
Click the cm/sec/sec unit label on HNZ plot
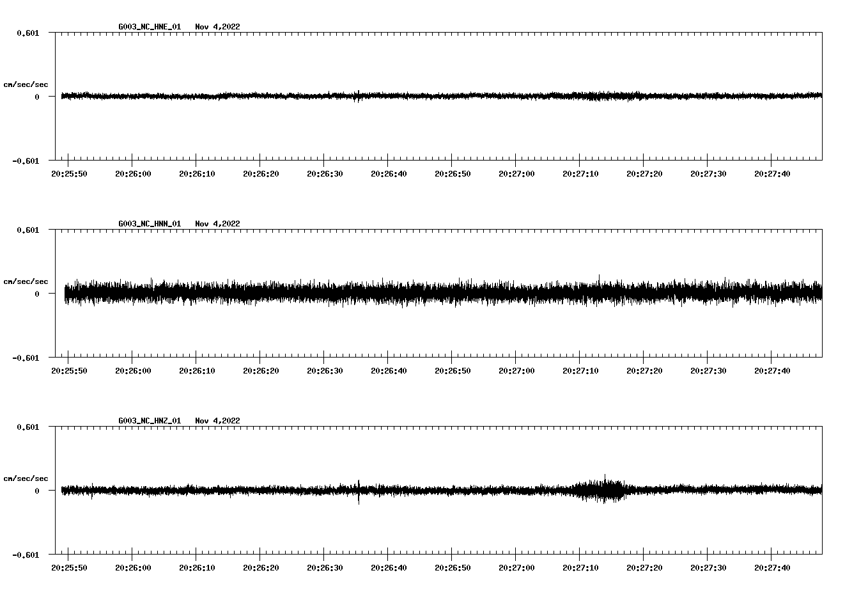[26, 478]
